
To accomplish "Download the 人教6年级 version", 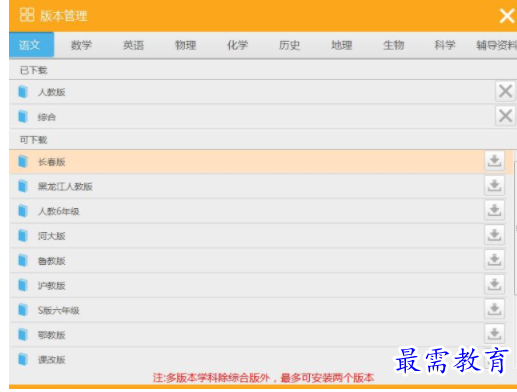I will click(x=494, y=210).
